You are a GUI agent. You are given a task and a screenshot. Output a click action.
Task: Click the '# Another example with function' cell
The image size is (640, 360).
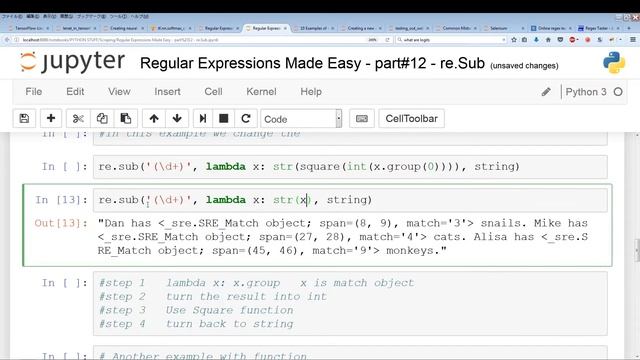(350, 353)
